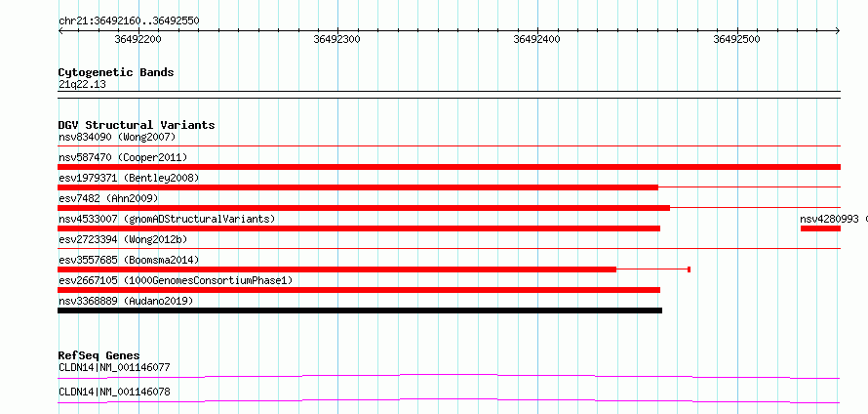Click the ruler's right arrowhead
Viewport: 868px width, 414px height.
click(x=838, y=31)
